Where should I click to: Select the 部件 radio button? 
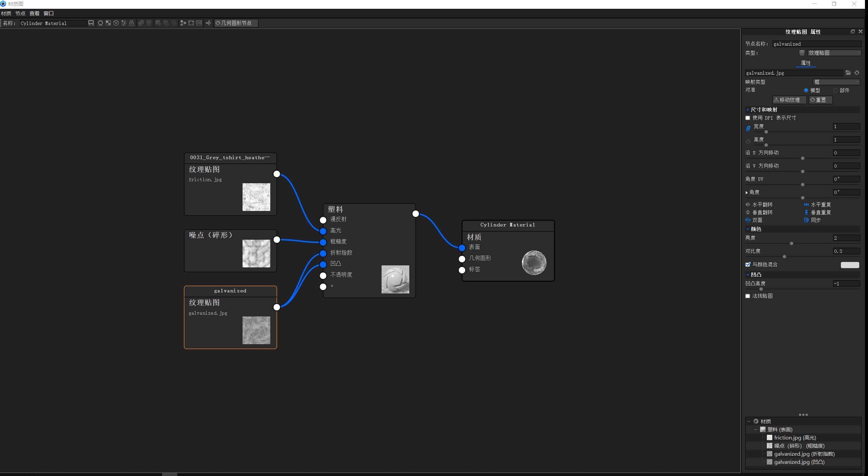(836, 90)
